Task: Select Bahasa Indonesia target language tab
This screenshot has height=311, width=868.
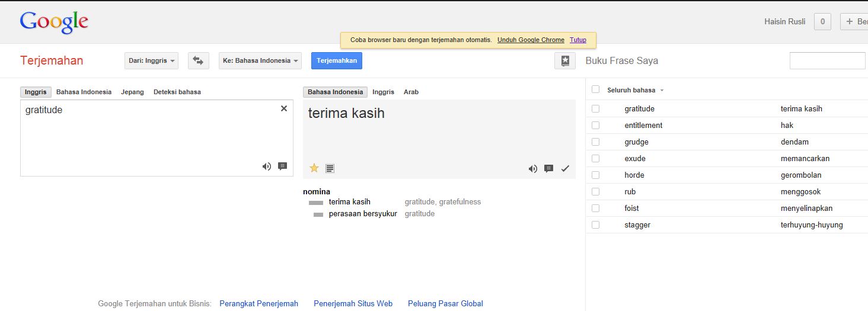Action: point(335,92)
